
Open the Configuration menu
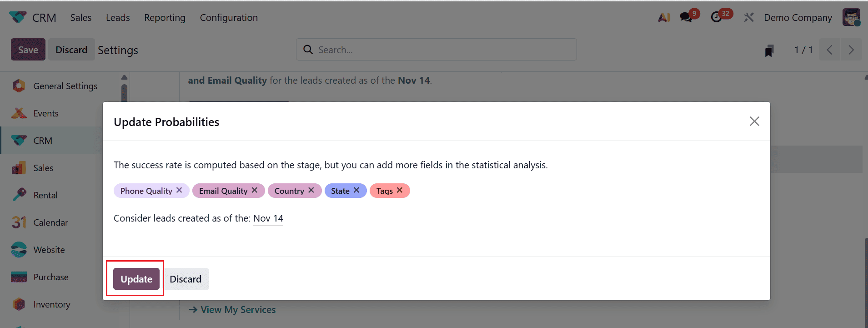tap(229, 17)
